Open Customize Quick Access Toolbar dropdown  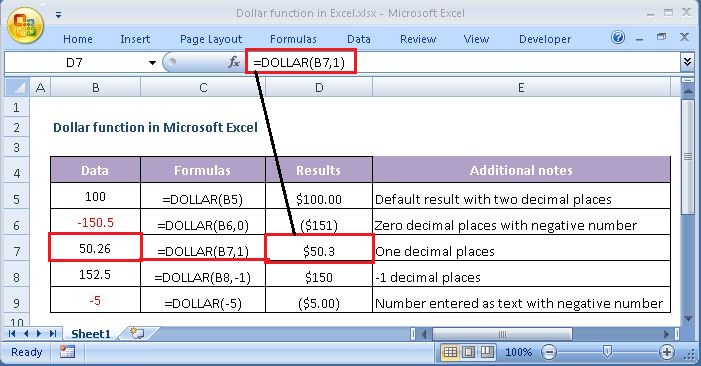(59, 15)
